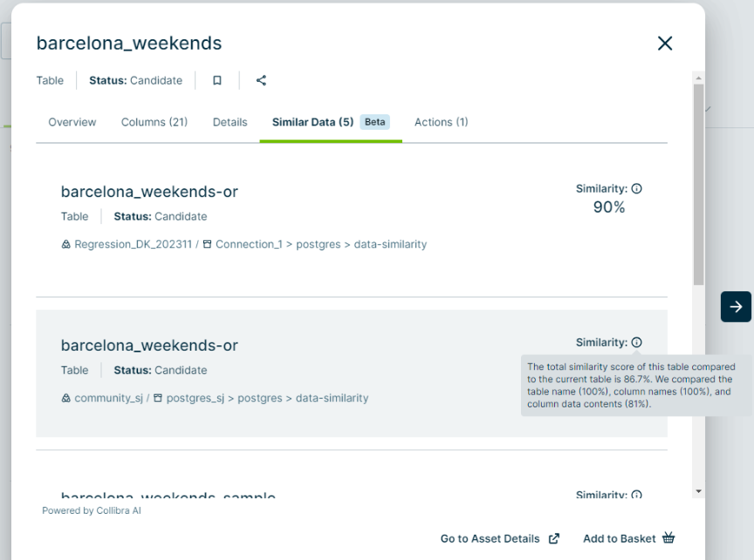The image size is (754, 560).
Task: Click the bookmark icon beside Status
Action: tap(217, 80)
